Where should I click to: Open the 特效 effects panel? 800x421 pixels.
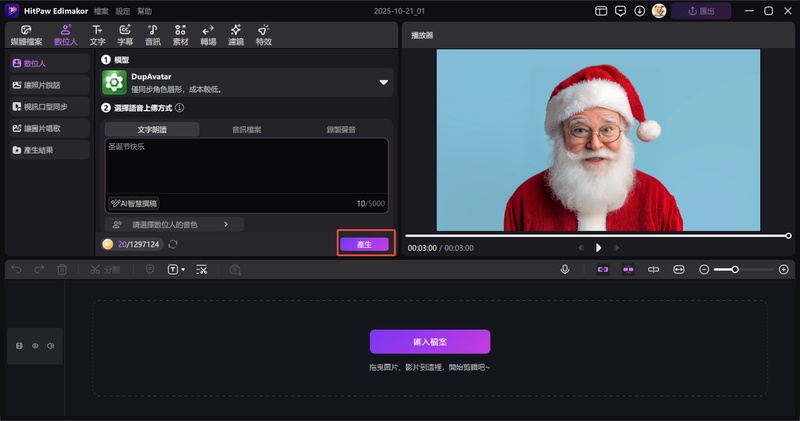pos(263,35)
